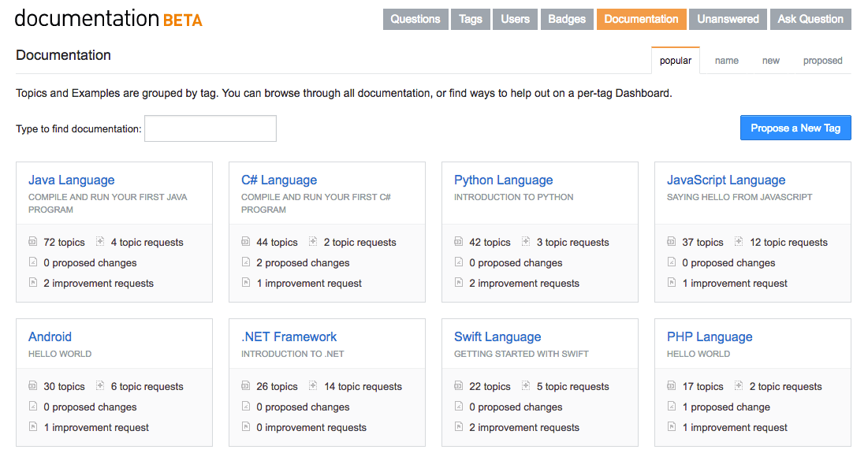The width and height of the screenshot is (868, 457).
Task: Open the JavaScript Language documentation link
Action: tap(726, 180)
